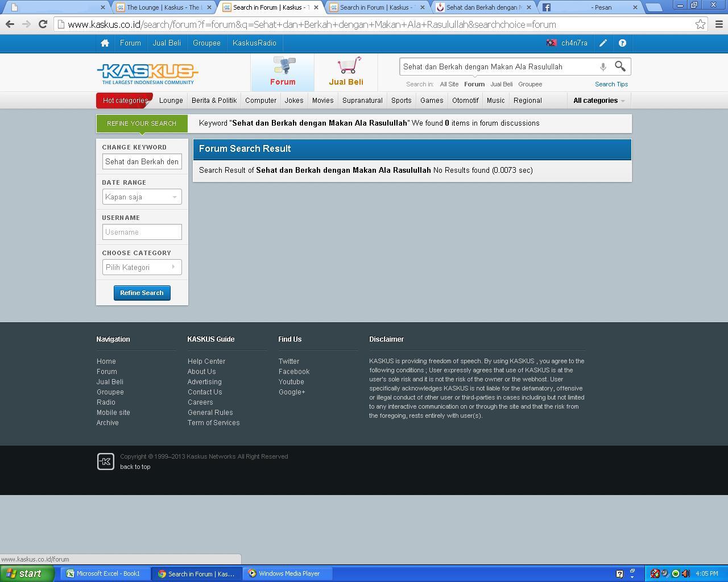Set search scope to Groupee
The width and height of the screenshot is (728, 582).
click(x=530, y=84)
